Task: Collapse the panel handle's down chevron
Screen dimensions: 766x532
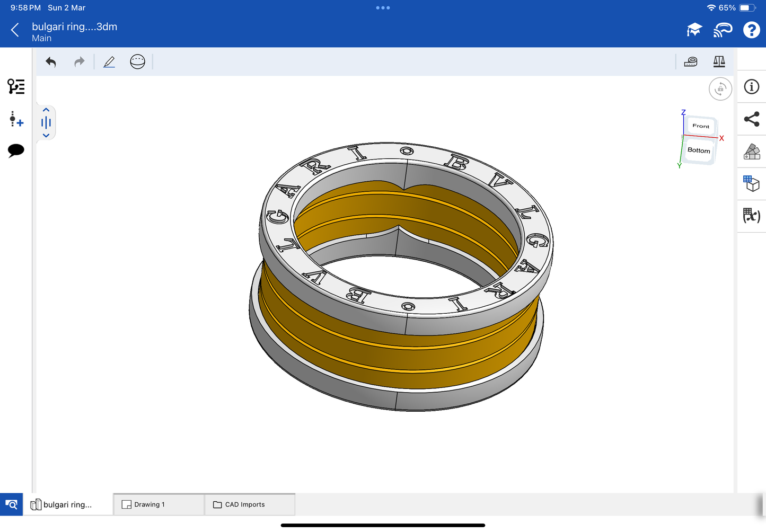Action: 46,136
